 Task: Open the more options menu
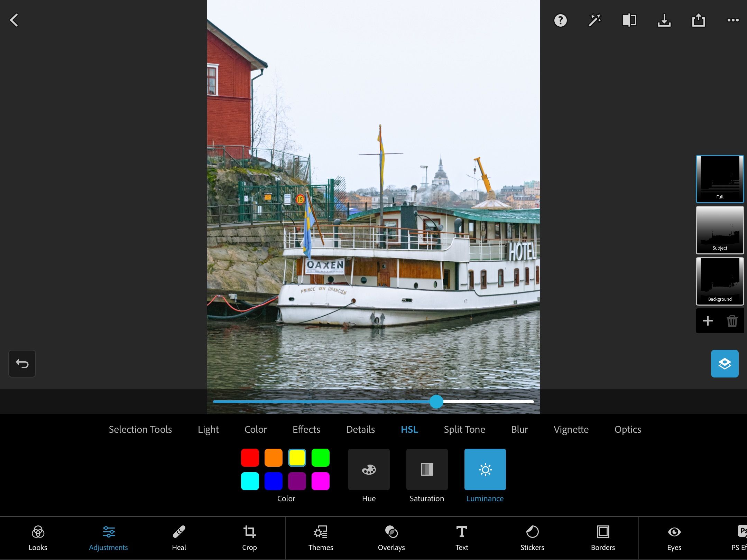click(732, 21)
